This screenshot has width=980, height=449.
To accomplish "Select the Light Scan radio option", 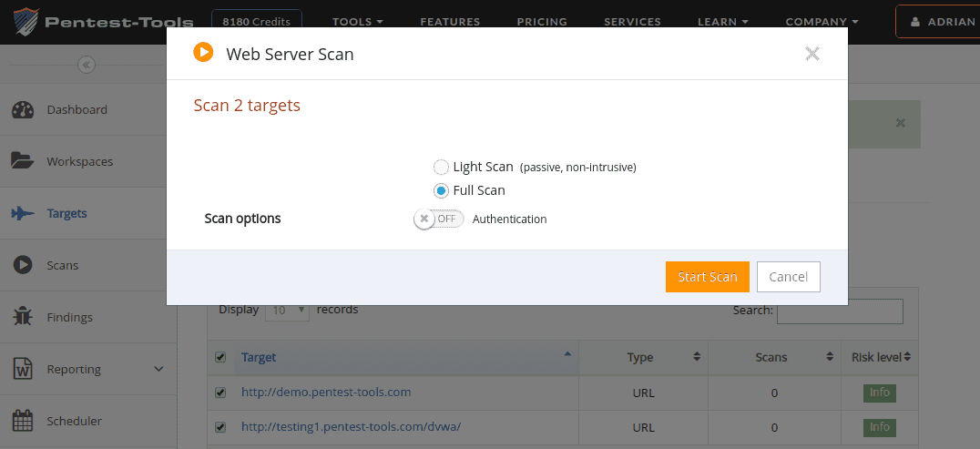I will 441,167.
